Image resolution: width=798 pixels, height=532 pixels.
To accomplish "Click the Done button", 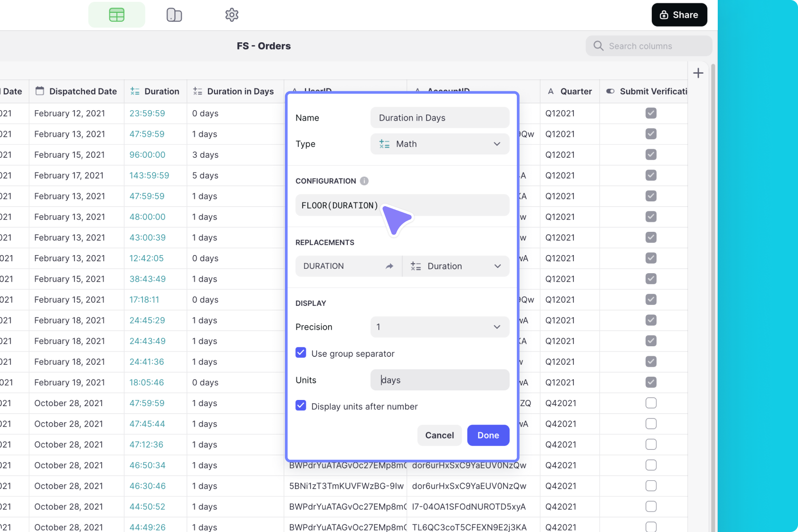I will (488, 435).
